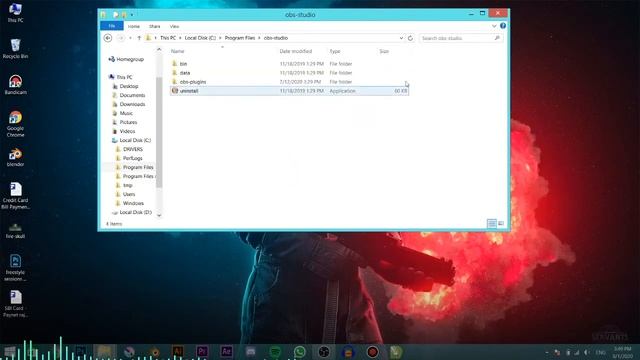Switch to Large icons view layout
640x360 pixels.
point(501,223)
